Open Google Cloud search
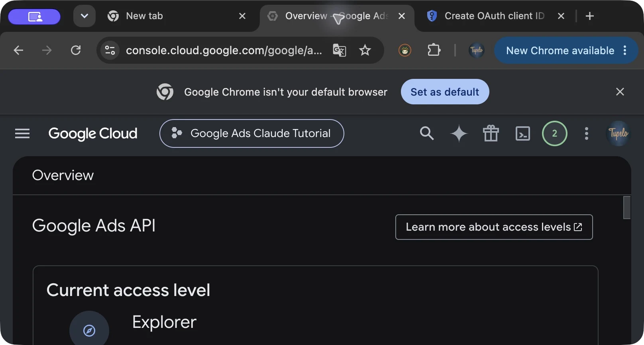The height and width of the screenshot is (345, 644). point(427,133)
